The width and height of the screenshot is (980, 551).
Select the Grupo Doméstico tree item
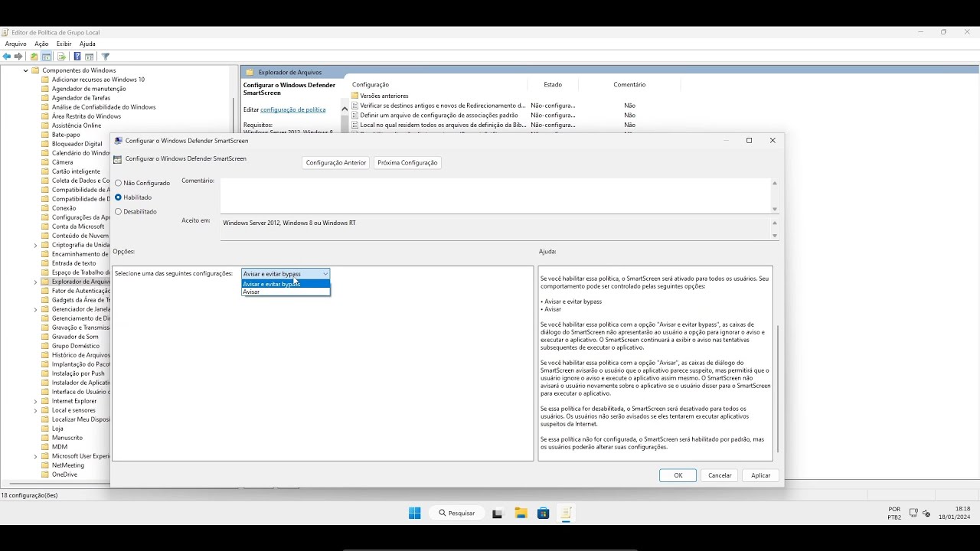pos(76,346)
